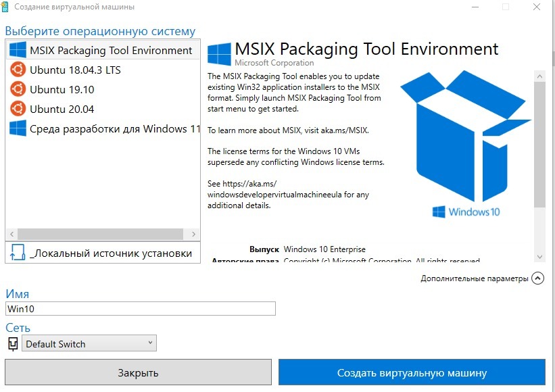
Task: Click the Windows 11 dev environment icon
Action: coord(18,128)
